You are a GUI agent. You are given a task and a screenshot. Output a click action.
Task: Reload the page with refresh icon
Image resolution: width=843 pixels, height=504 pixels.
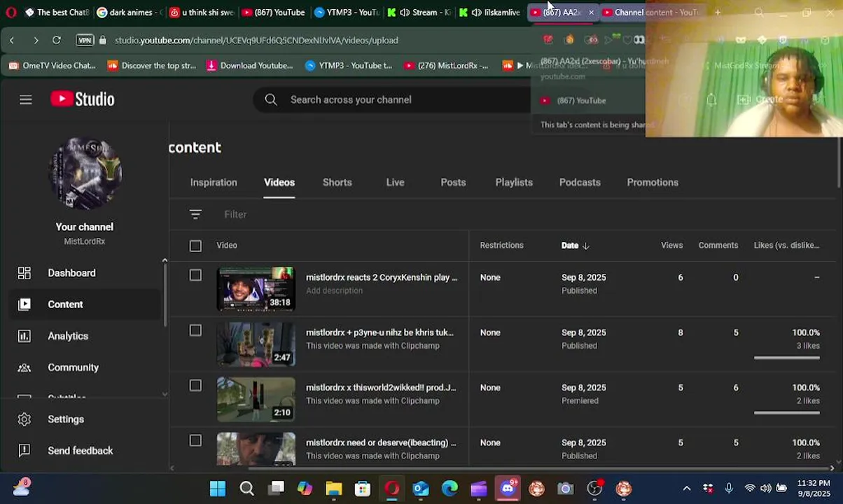coord(57,40)
